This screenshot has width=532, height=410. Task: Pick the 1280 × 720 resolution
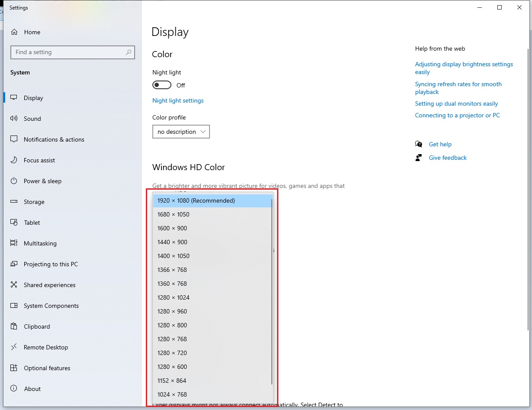coord(213,353)
